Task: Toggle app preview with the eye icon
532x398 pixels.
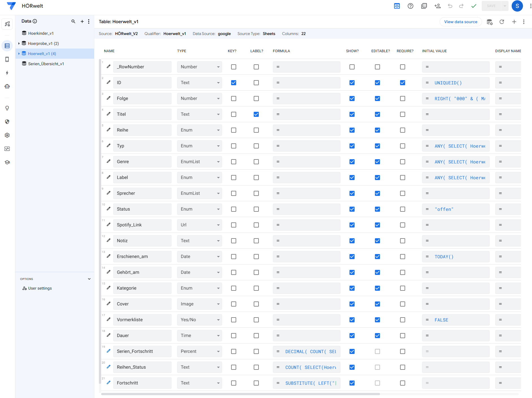Action: click(397, 6)
